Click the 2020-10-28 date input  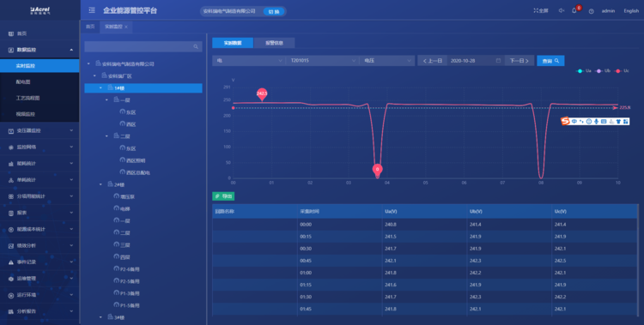point(476,61)
